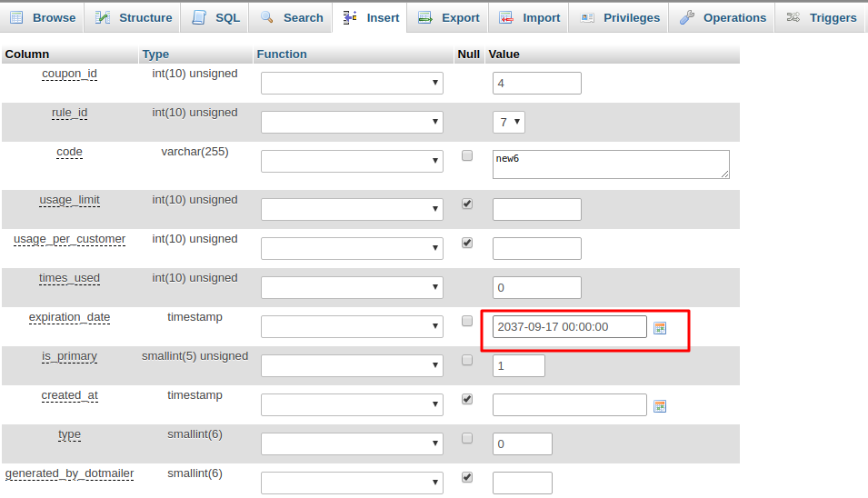Click the rule_id column name
868x498 pixels.
pyautogui.click(x=69, y=113)
